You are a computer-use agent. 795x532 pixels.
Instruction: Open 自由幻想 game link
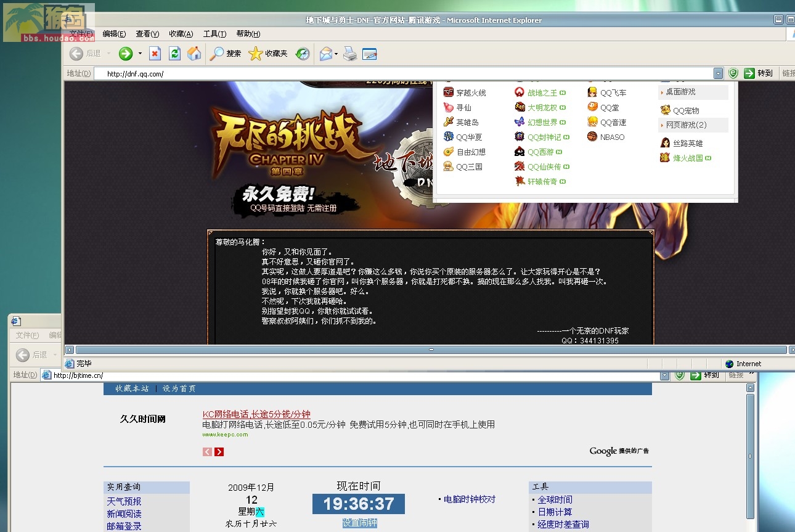[x=471, y=152]
